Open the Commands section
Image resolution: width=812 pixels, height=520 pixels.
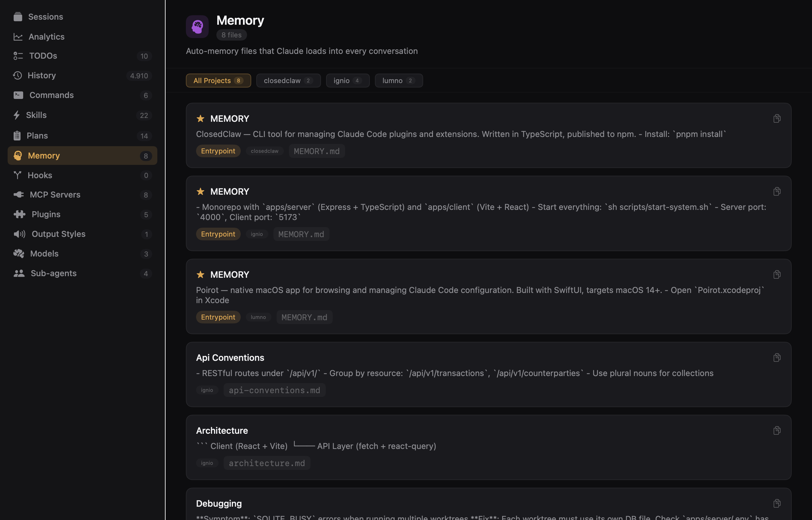[51, 95]
